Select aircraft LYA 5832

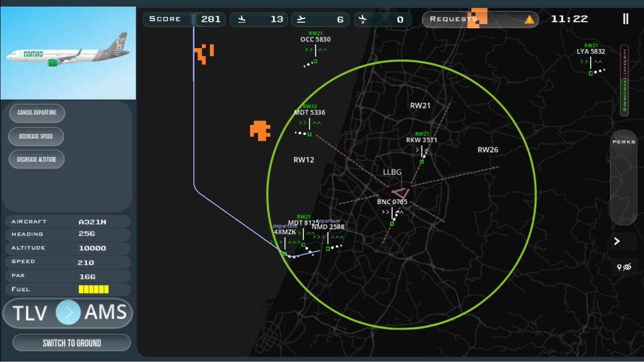pos(591,52)
